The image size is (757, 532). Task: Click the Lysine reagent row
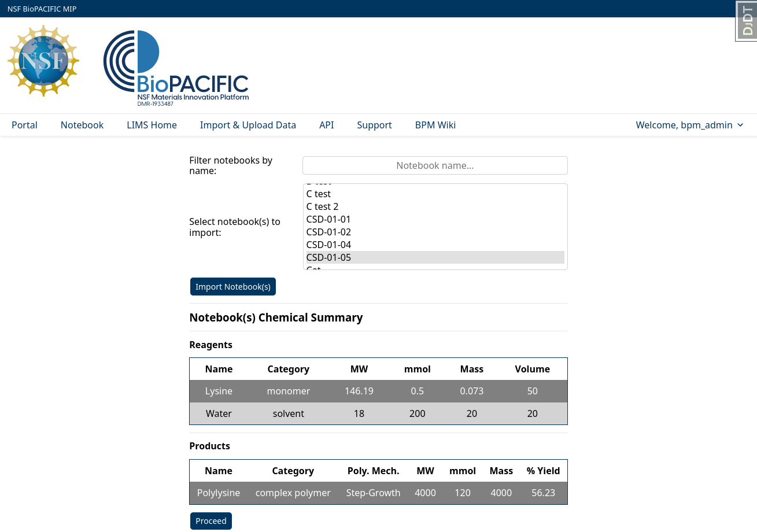(378, 391)
